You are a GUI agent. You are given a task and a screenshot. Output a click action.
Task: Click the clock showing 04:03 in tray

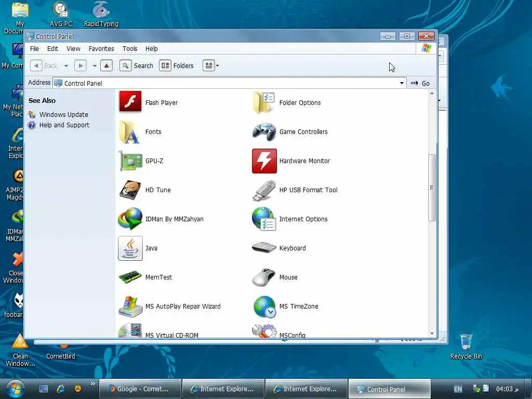[507, 389]
